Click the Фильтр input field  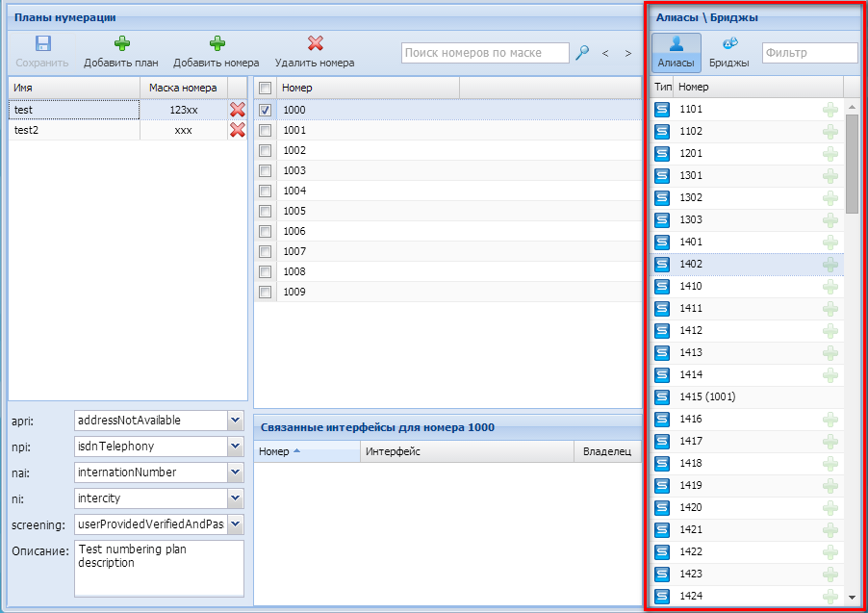coord(808,53)
